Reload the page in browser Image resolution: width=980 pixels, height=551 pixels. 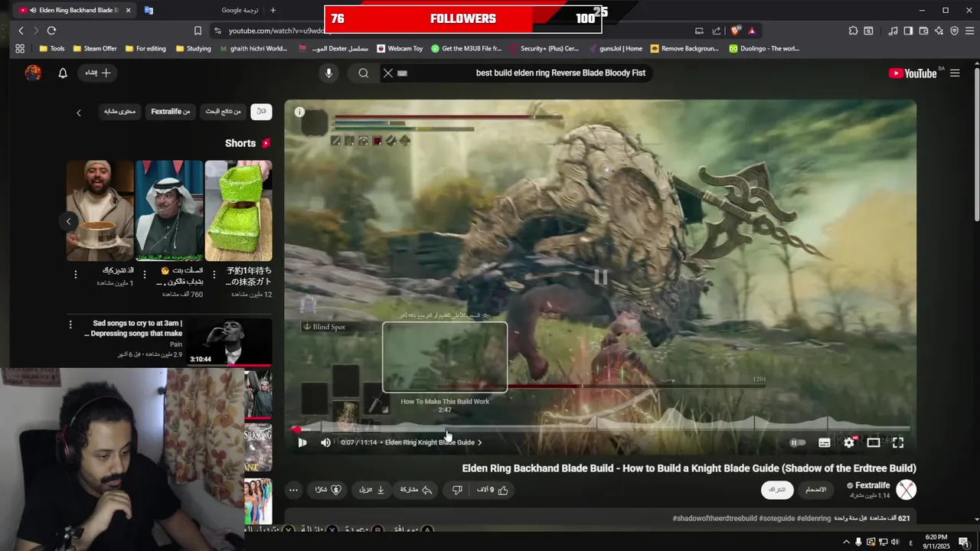51,31
